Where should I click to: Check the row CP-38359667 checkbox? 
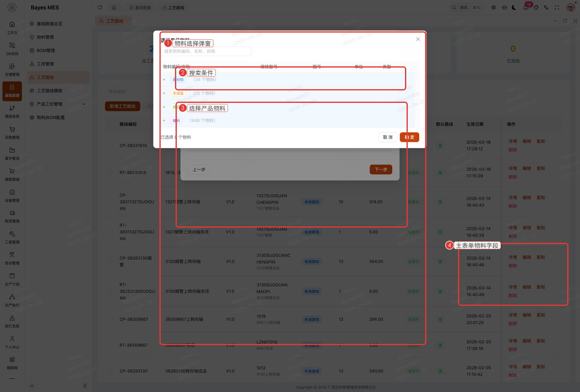point(110,319)
